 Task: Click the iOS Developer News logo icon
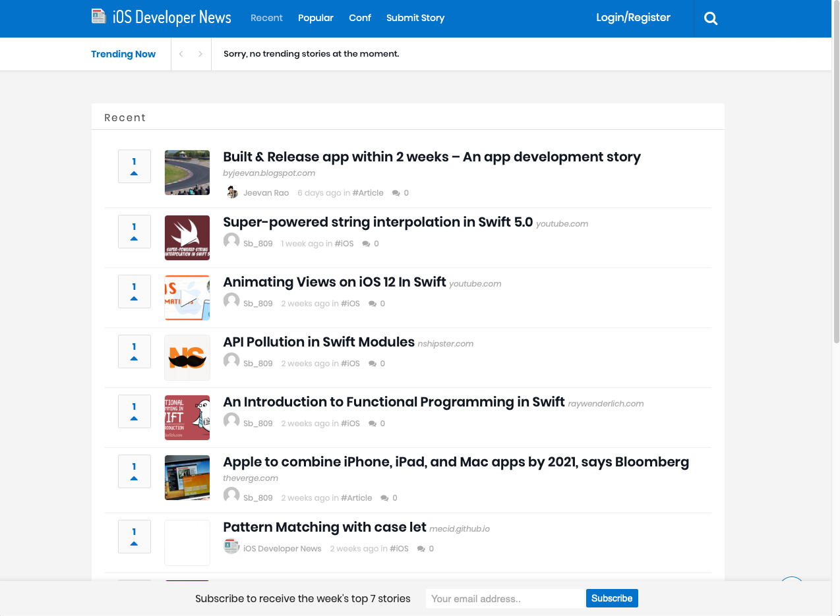click(99, 16)
